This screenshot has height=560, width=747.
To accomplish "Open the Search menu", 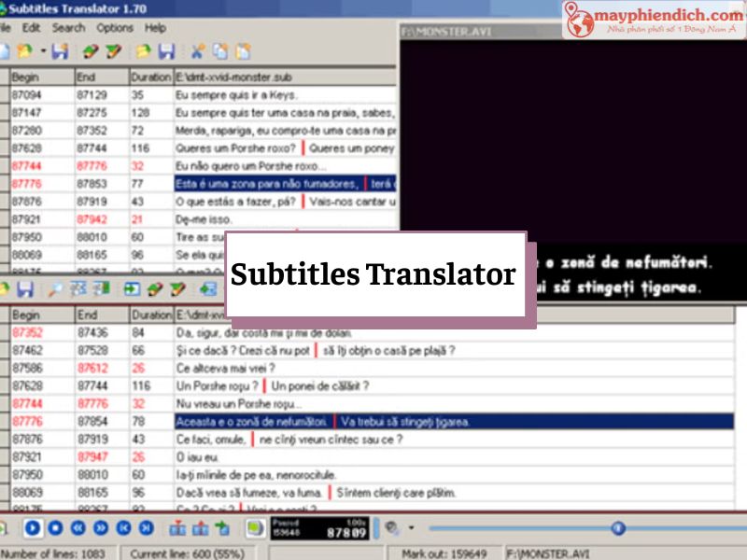I will pos(69,29).
